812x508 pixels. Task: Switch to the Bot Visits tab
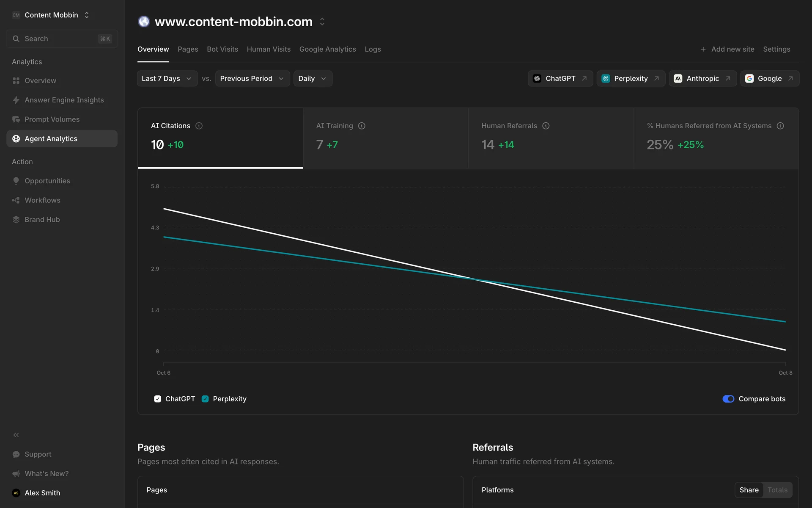[x=222, y=49]
